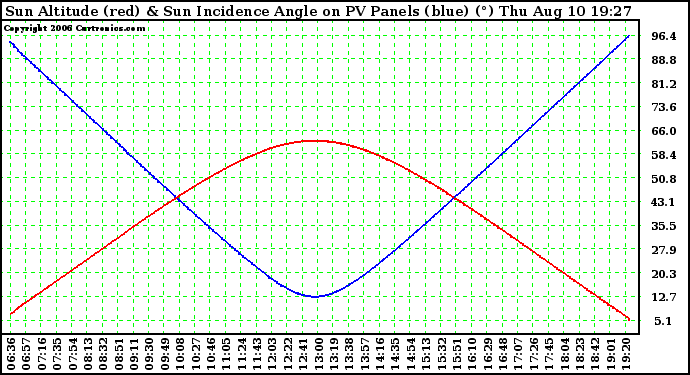Click the 07:54 time label
This screenshot has width=690, height=375.
pos(73,354)
